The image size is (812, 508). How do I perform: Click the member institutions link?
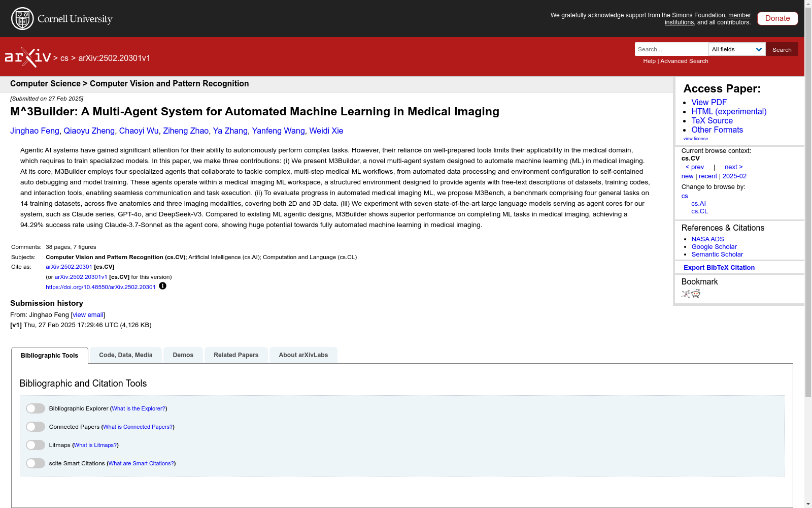[708, 19]
